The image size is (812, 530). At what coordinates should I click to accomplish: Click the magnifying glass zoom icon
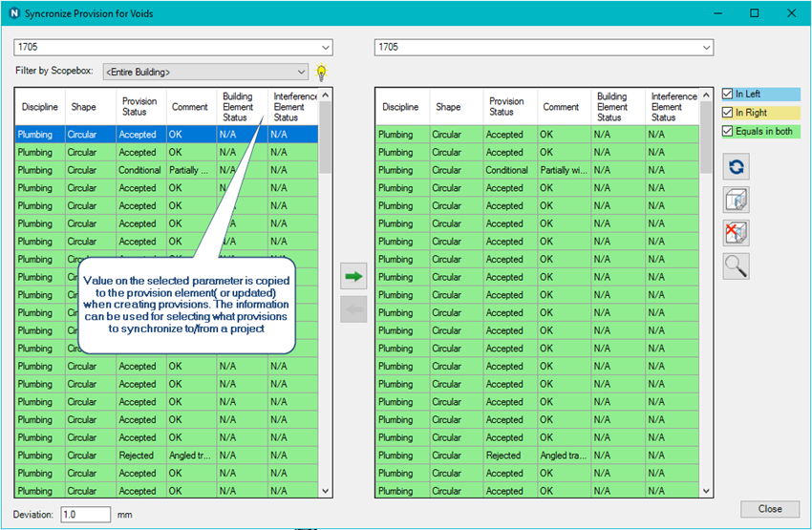736,266
